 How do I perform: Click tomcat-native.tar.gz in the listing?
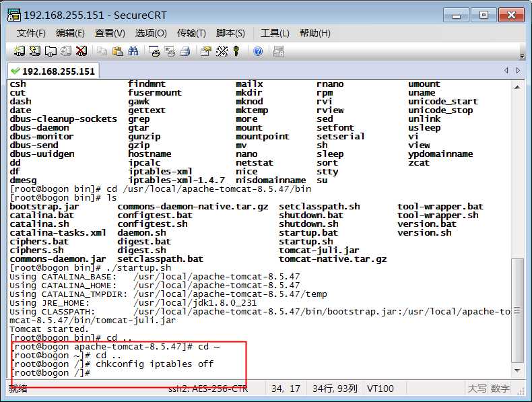coord(333,259)
